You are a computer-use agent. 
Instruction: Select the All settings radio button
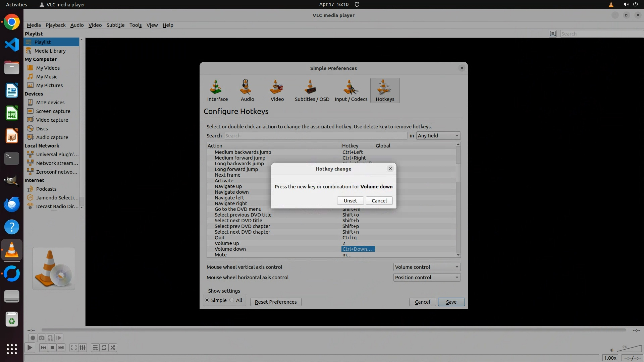tap(232, 300)
